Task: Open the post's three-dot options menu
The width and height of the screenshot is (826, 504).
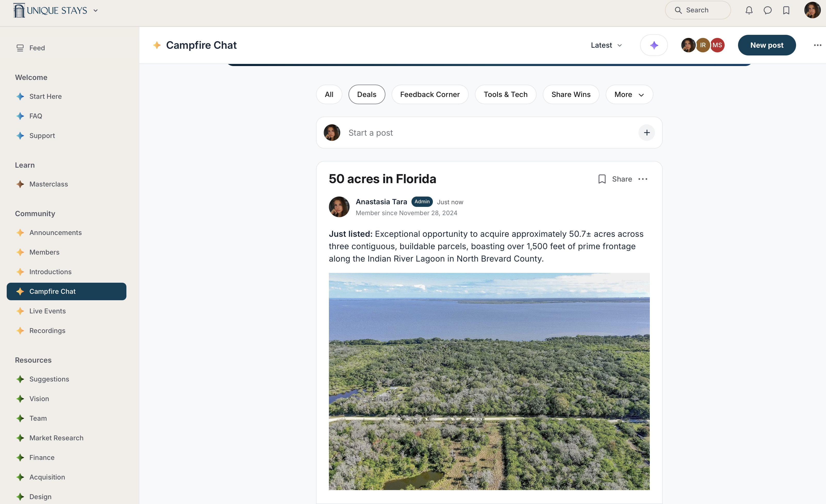Action: pyautogui.click(x=643, y=179)
